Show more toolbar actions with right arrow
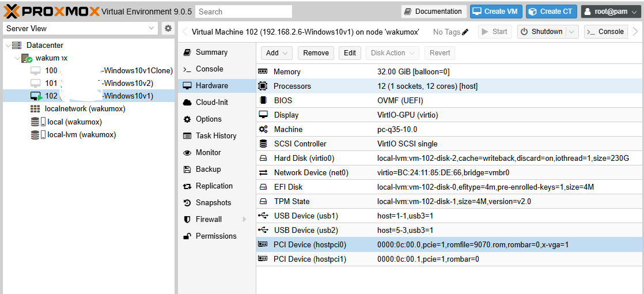644x294 pixels. pyautogui.click(x=635, y=32)
